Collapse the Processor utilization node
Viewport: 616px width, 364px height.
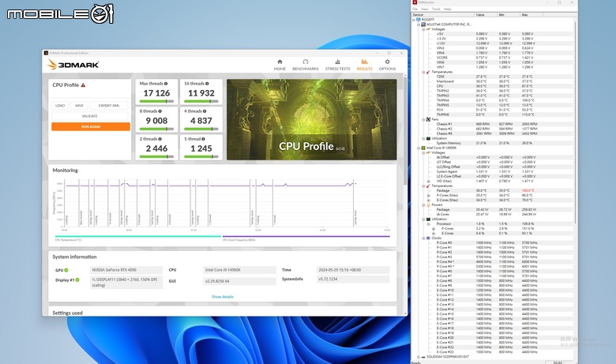point(429,223)
